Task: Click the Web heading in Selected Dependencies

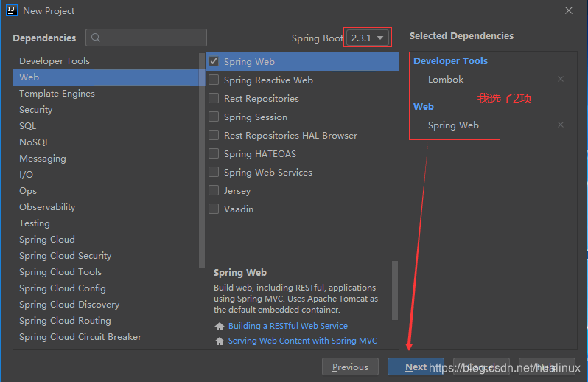Action: tap(424, 107)
